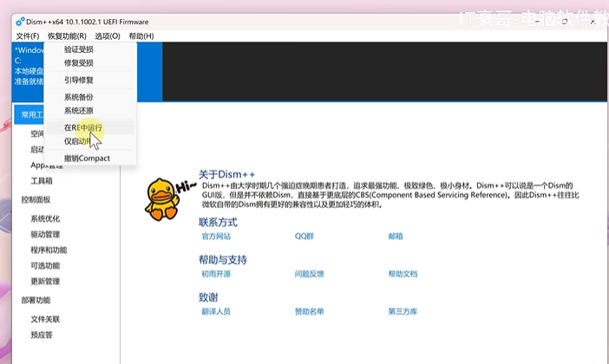The image size is (609, 364).
Task: Open the 帮助文档 link
Action: pos(403,274)
